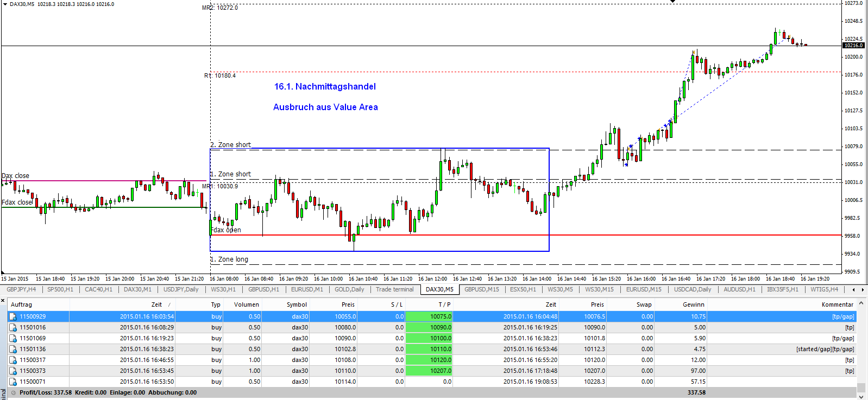Open the EURUSD,M15 chart tab
The image size is (868, 400).
point(644,289)
